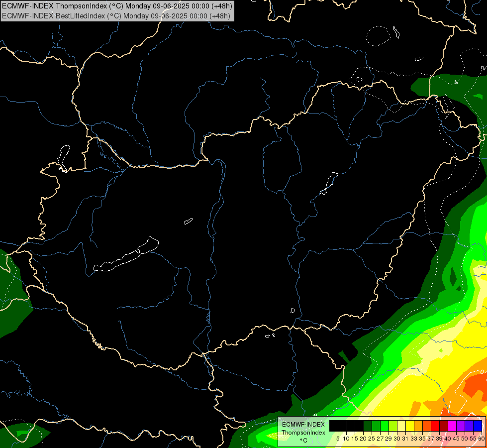The image size is (487, 448).
Task: Click legend value '45'
Action: point(456,439)
